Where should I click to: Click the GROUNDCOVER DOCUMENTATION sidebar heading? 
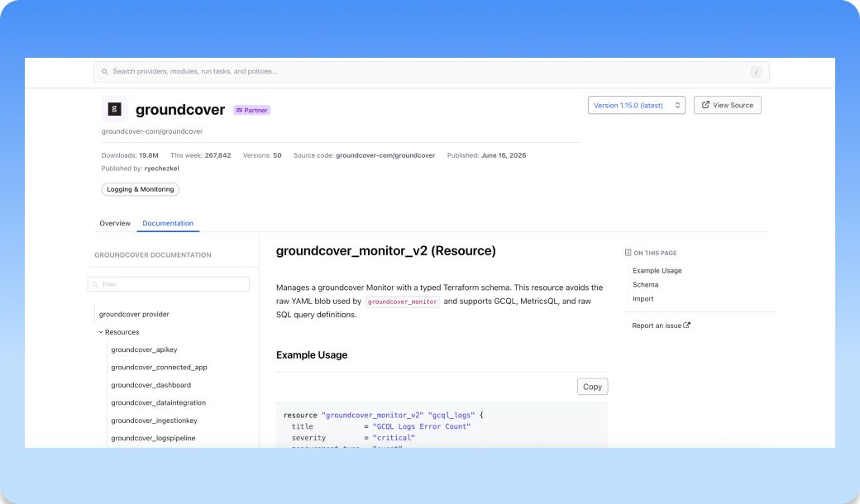point(152,255)
